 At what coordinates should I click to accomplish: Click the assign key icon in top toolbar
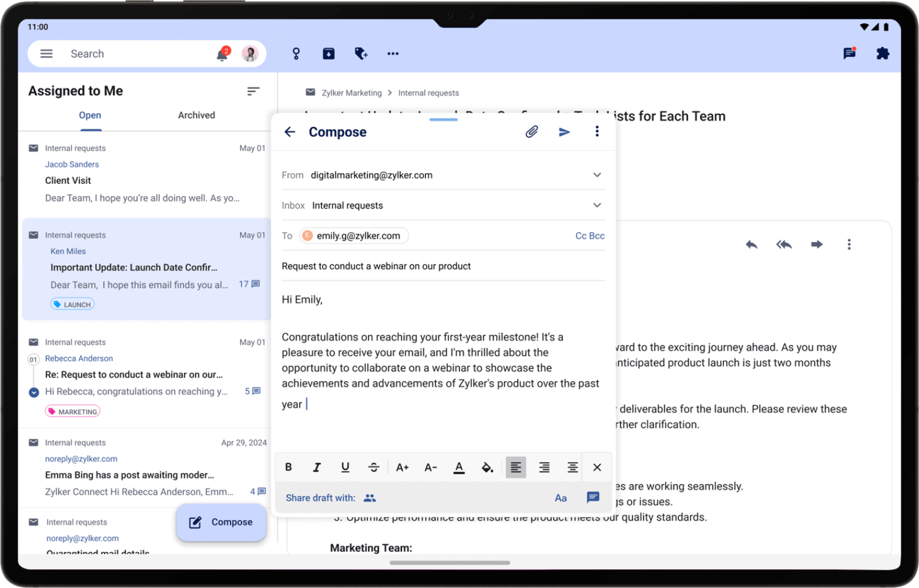pyautogui.click(x=296, y=53)
